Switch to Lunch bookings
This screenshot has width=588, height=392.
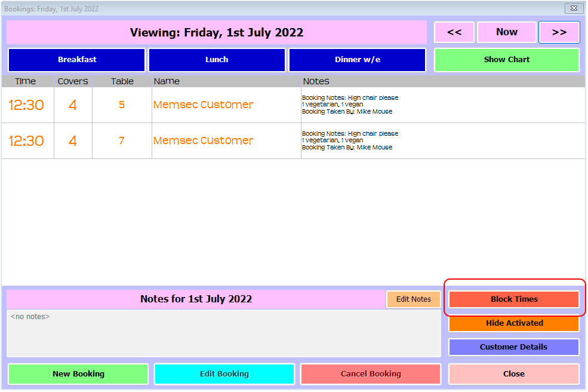217,60
